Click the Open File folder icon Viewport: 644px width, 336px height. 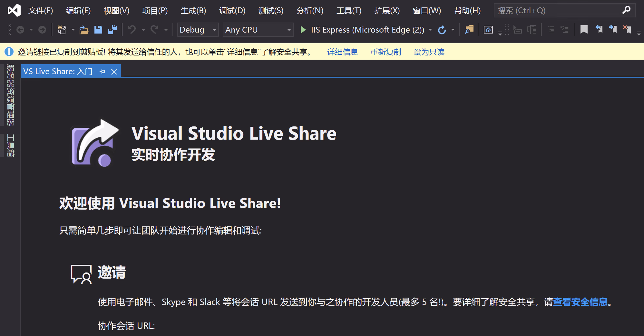click(x=84, y=30)
